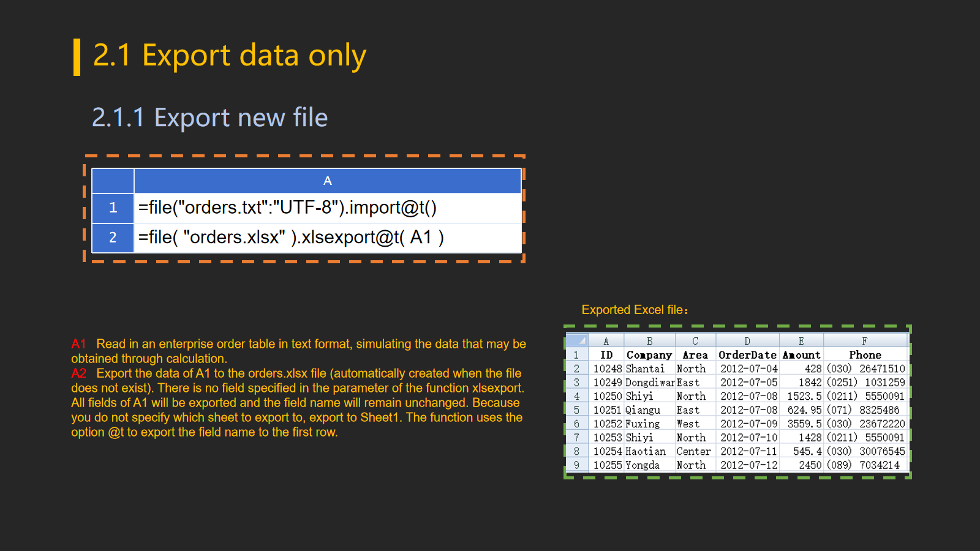Click row header 2 in the code grid
Viewport: 980px width, 551px height.
(113, 238)
